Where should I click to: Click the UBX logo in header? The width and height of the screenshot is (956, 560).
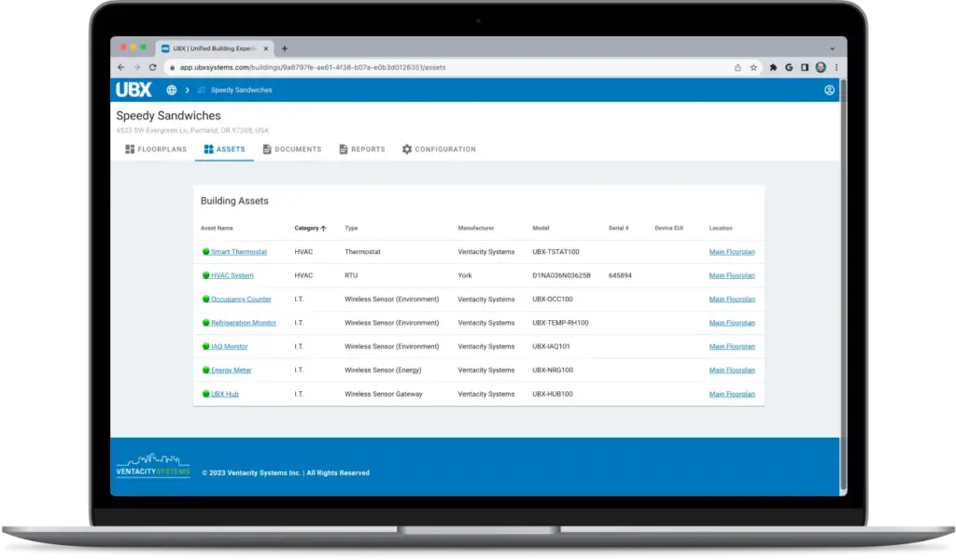pos(134,91)
